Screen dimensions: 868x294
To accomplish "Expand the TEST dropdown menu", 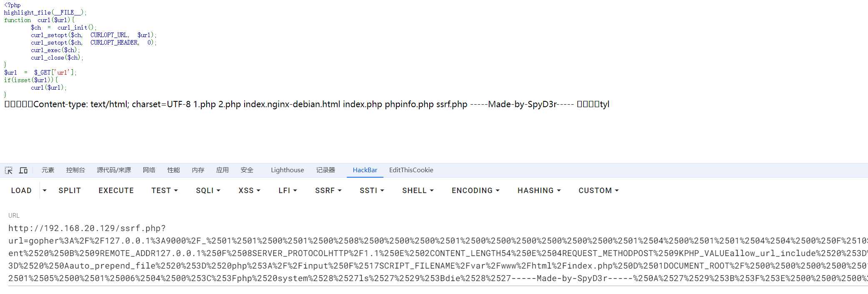I will 165,191.
